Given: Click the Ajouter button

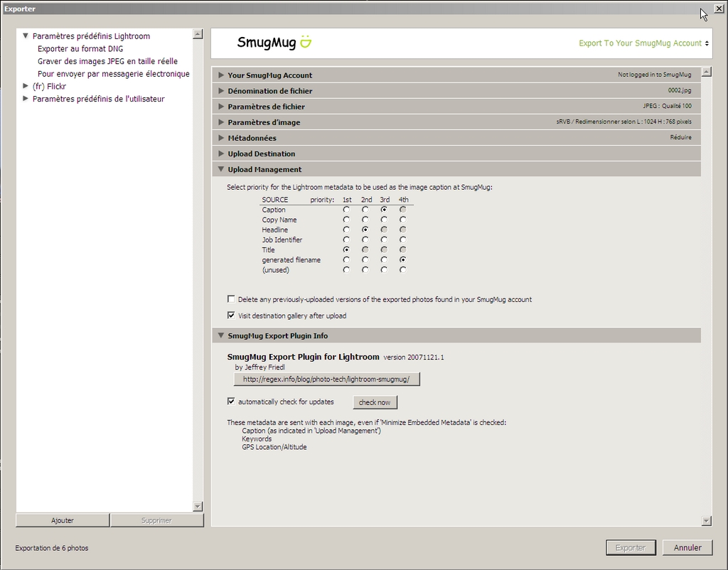Looking at the screenshot, I should (x=63, y=520).
